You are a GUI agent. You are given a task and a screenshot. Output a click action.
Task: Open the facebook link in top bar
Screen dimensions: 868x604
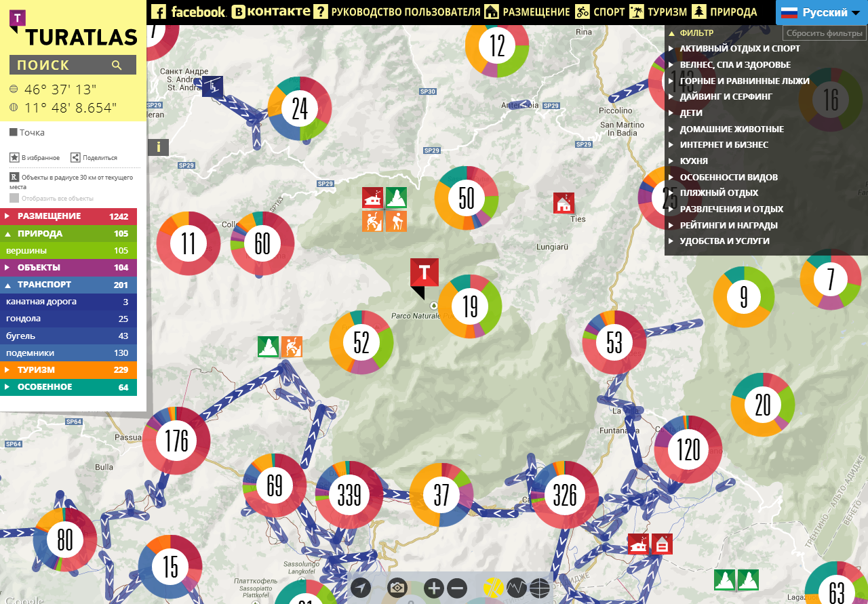pyautogui.click(x=189, y=12)
